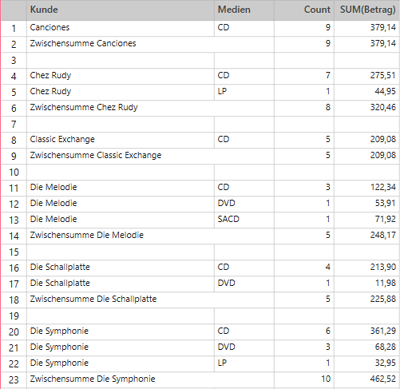The image size is (400, 389).
Task: Click the SACD media cell
Action: tap(244, 220)
